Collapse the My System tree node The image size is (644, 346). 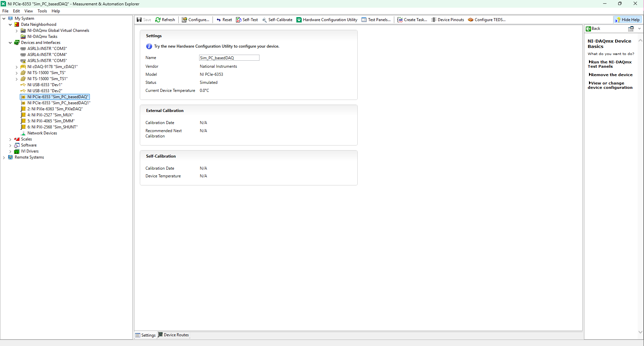(4, 18)
